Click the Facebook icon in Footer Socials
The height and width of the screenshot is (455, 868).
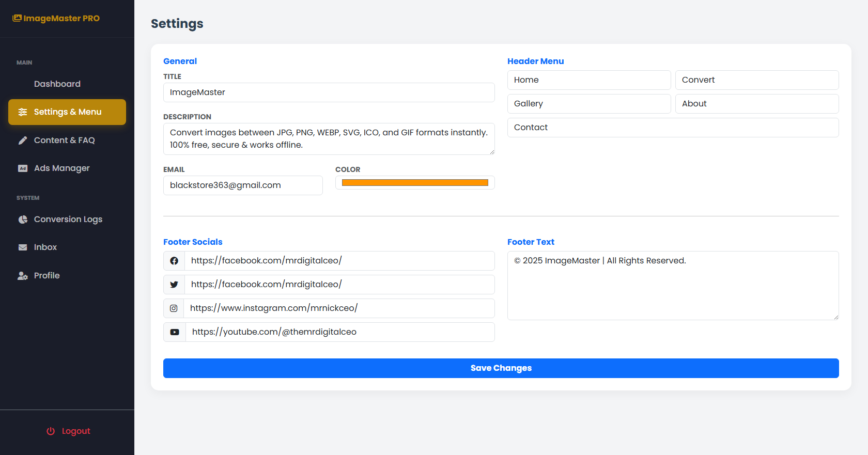[x=174, y=261]
